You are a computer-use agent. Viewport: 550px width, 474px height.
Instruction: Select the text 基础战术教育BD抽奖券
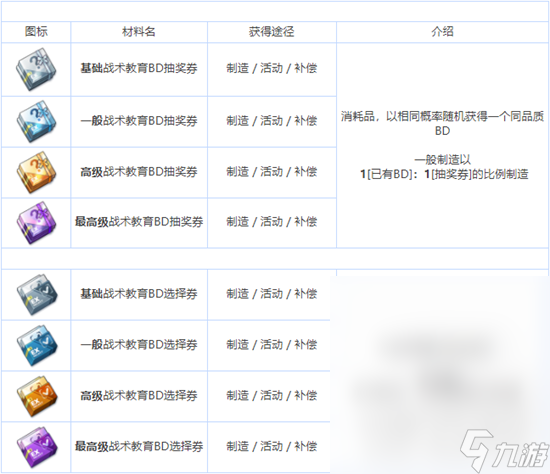click(x=139, y=68)
